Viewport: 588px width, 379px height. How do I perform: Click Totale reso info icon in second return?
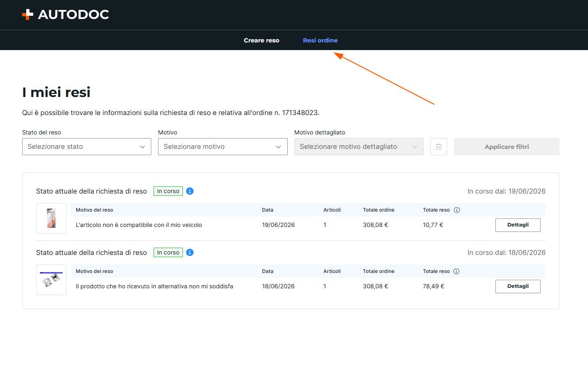tap(457, 271)
